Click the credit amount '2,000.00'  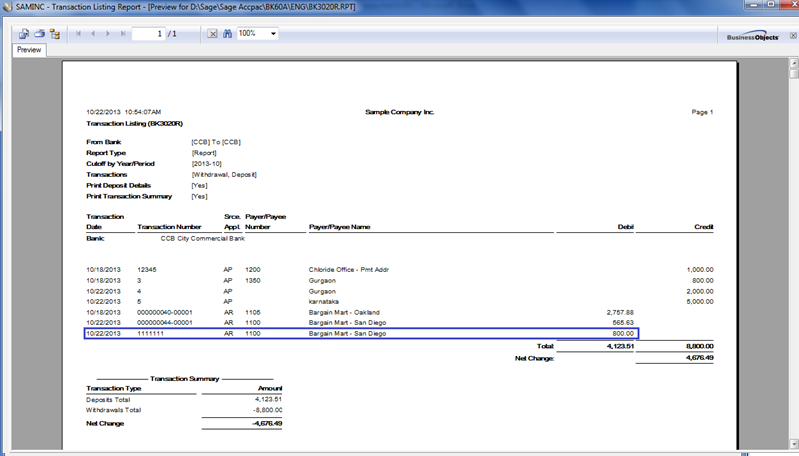(x=700, y=291)
